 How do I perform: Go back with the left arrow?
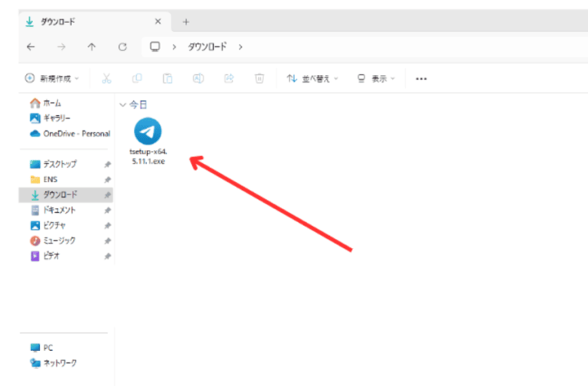pos(31,47)
